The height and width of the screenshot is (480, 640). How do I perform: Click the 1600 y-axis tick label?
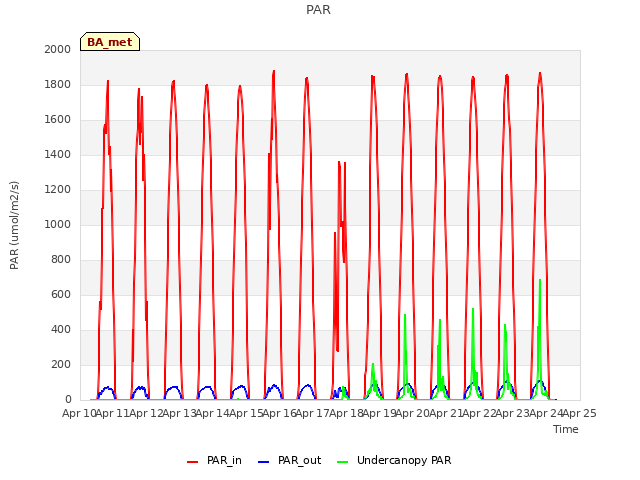point(58,120)
